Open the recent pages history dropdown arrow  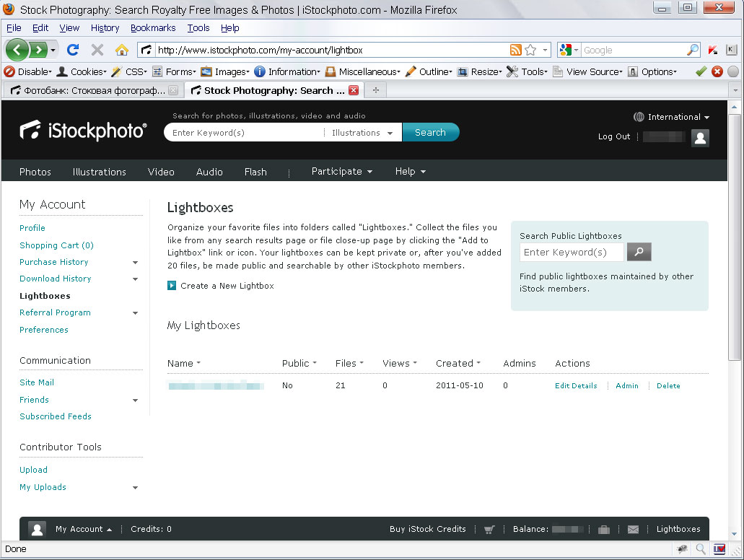click(53, 50)
